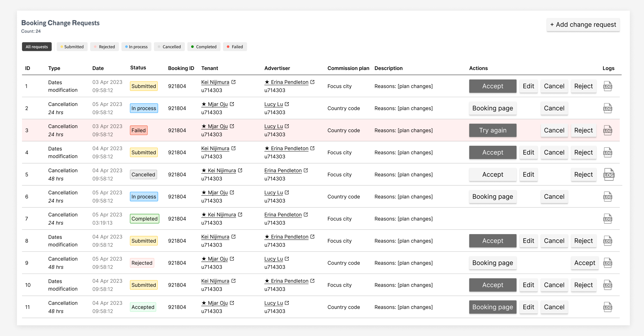This screenshot has height=336, width=644.
Task: Open external link icon next to Erina Pendleton in row 4
Action: click(x=313, y=148)
